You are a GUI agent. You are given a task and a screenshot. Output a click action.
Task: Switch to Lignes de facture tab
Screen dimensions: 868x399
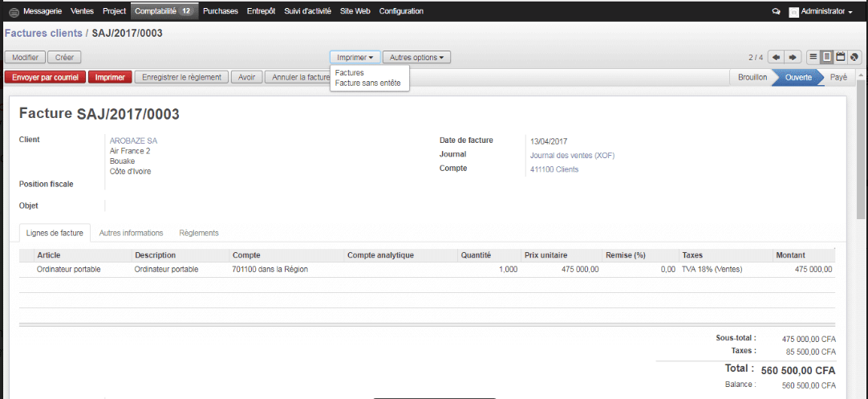tap(55, 234)
